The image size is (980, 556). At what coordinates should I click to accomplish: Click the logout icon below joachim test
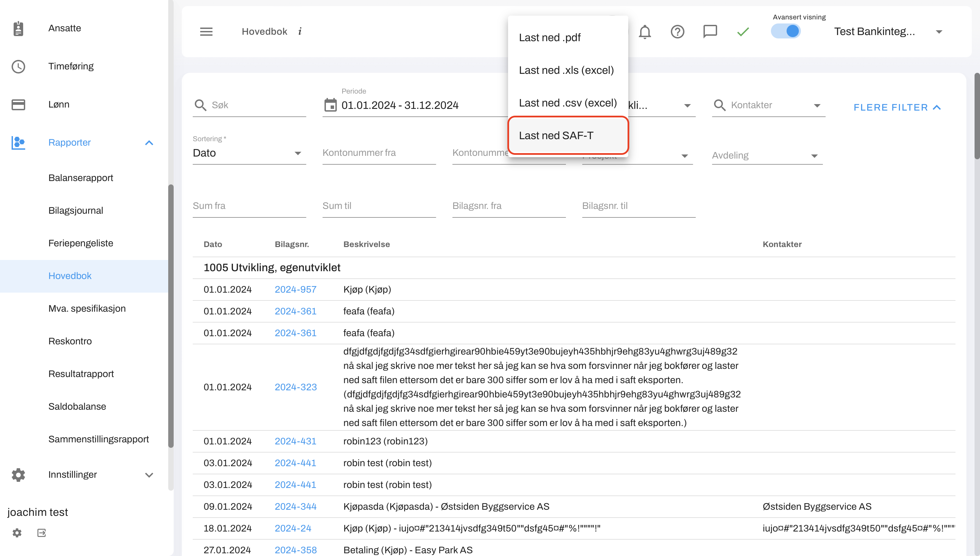(x=42, y=533)
